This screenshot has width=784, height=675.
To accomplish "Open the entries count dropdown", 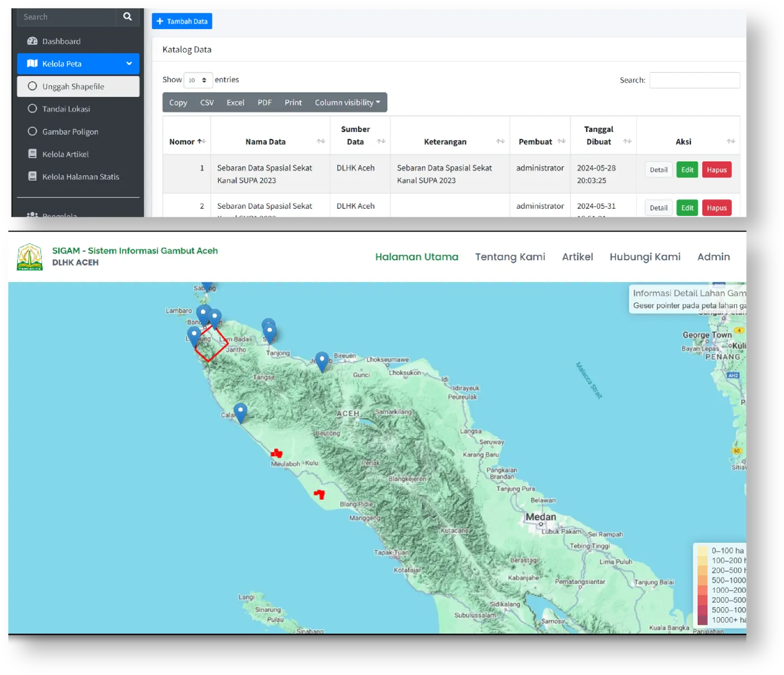I will [198, 80].
